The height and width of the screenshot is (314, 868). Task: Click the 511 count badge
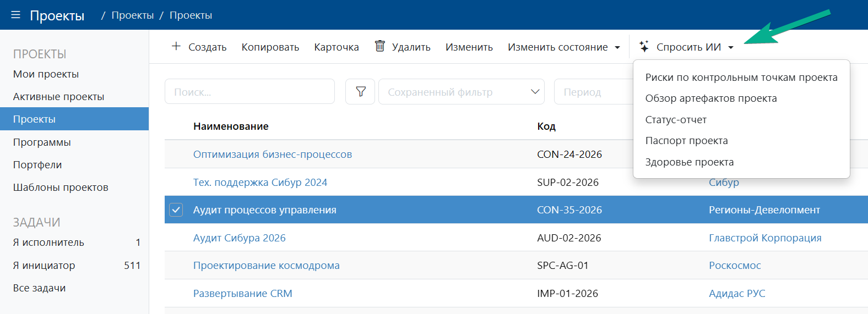pos(132,266)
